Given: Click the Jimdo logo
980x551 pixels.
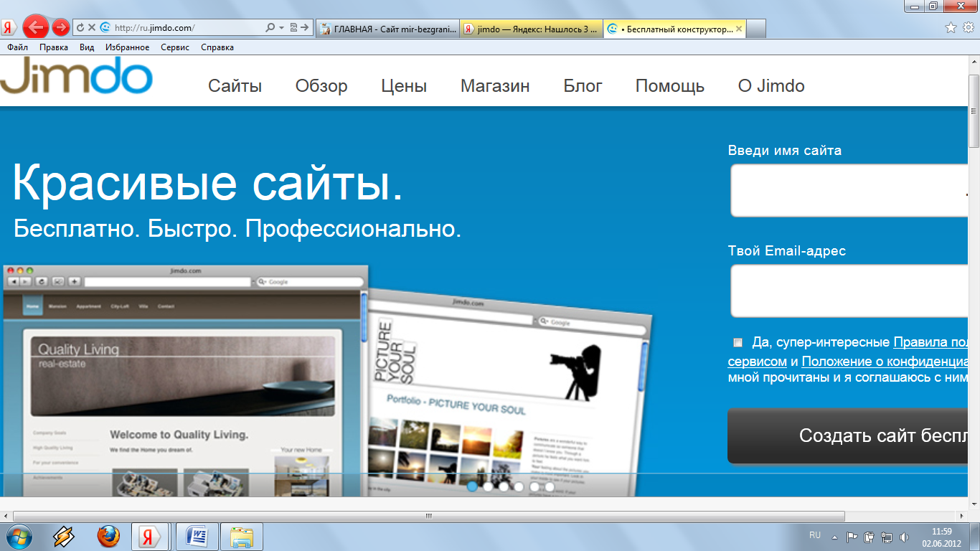Looking at the screenshot, I should pyautogui.click(x=76, y=76).
